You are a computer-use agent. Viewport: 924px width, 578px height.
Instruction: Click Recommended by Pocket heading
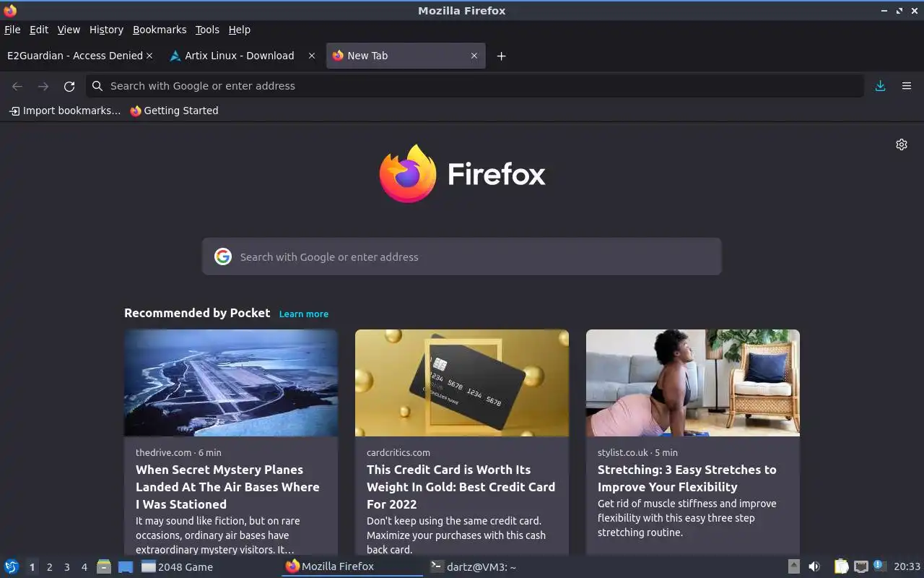coord(197,313)
